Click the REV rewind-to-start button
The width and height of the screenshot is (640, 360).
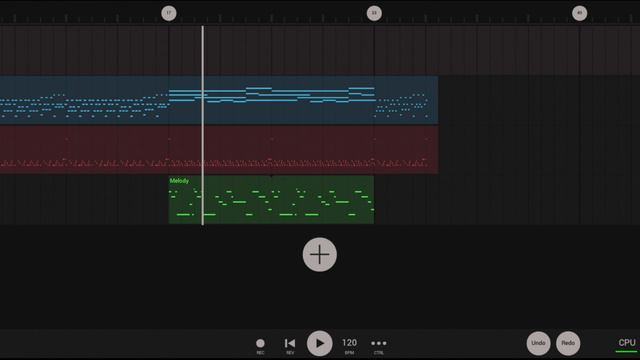[290, 345]
